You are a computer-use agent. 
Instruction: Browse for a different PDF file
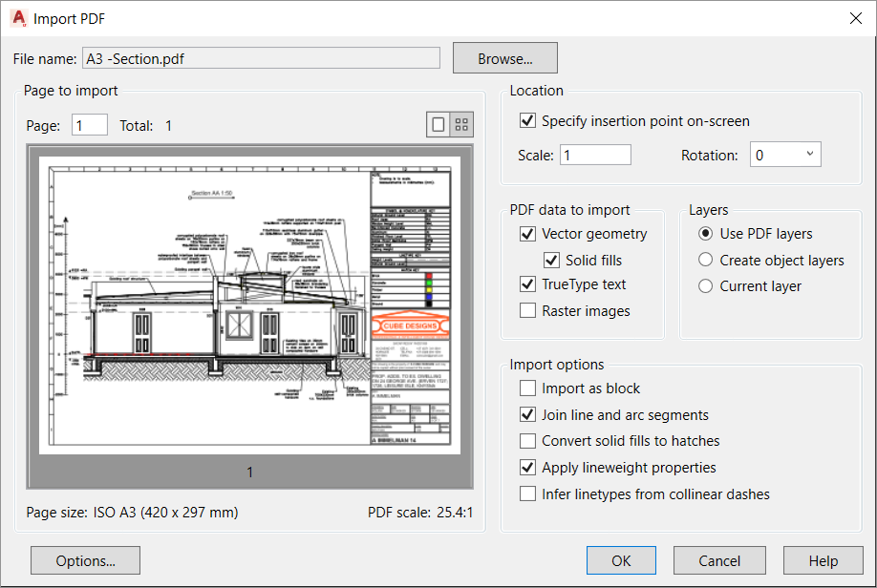tap(504, 57)
